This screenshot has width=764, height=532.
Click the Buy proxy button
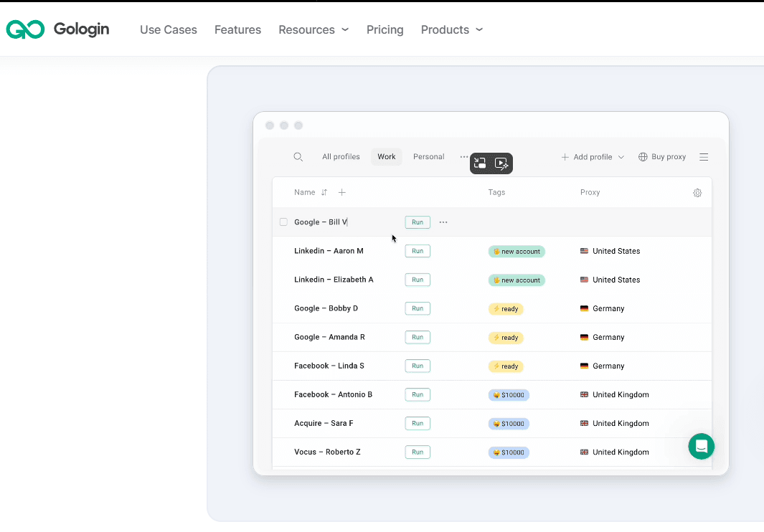tap(662, 157)
